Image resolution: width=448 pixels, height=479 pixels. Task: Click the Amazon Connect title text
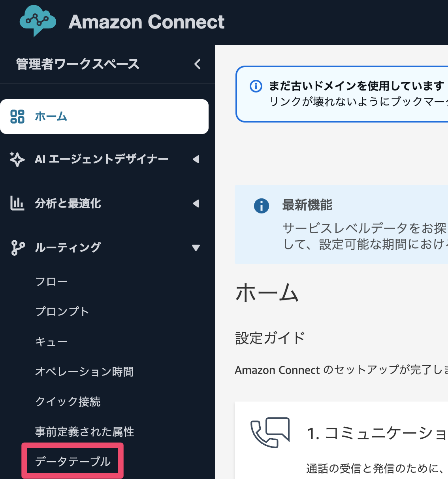(x=147, y=22)
